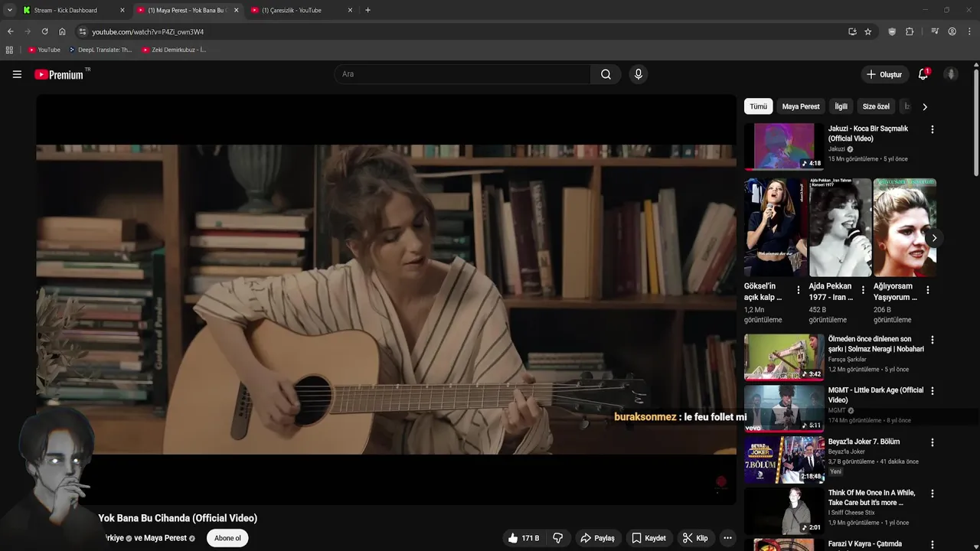This screenshot has height=551, width=980.
Task: Bookmark this page with the star icon
Action: point(867,31)
